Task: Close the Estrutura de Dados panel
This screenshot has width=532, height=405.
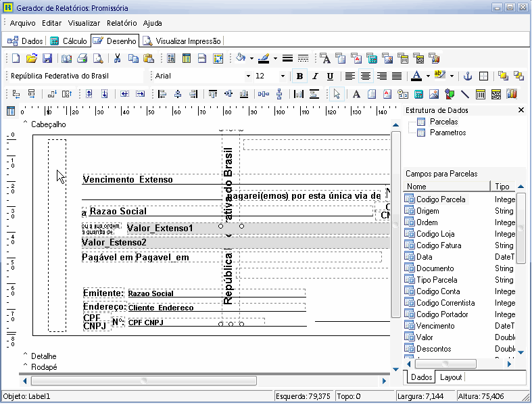Action: [x=521, y=110]
